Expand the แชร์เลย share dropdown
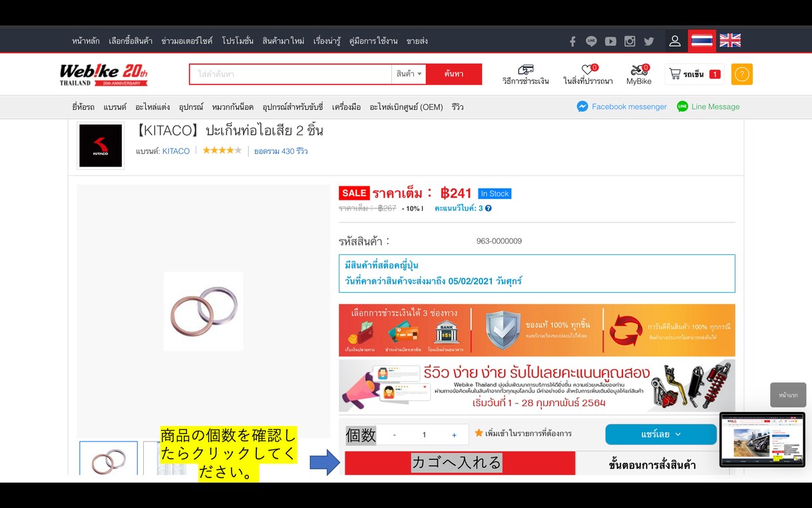812x508 pixels. pyautogui.click(x=661, y=434)
